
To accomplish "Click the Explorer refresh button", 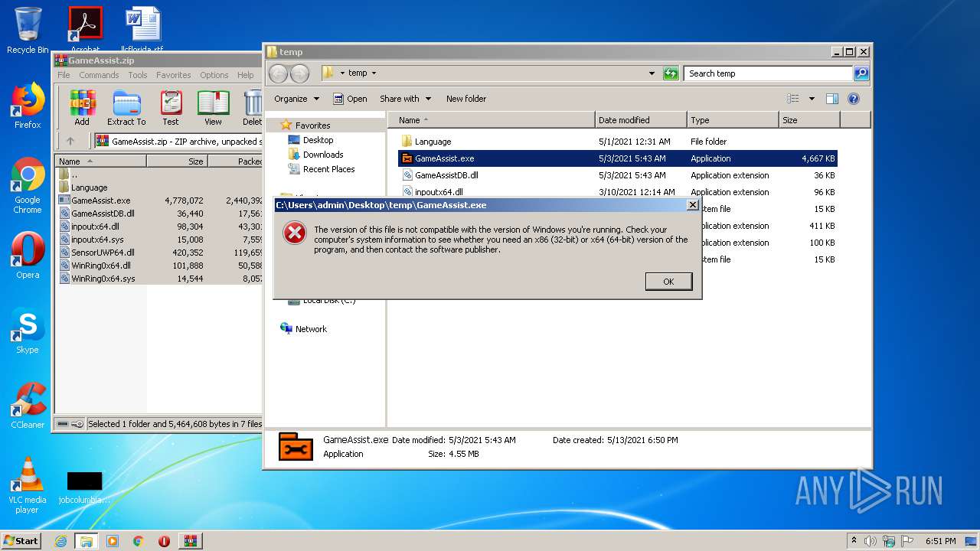I will pos(671,73).
